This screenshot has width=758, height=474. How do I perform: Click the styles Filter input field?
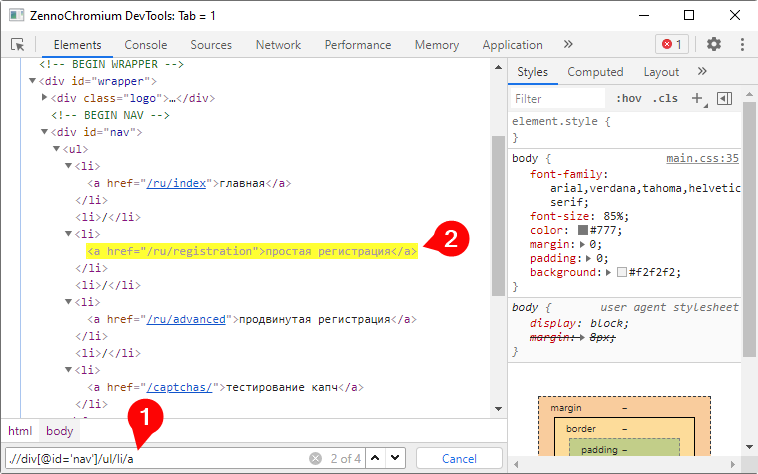pos(558,98)
